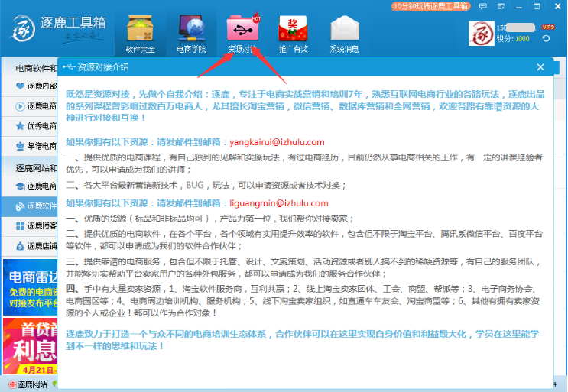Click the 逐鹿工具箱 logo

tap(58, 28)
